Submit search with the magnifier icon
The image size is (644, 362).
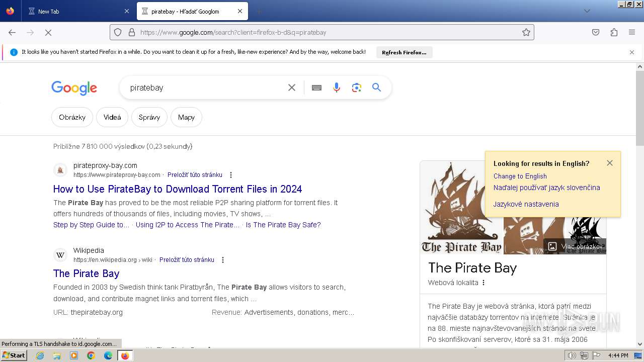pyautogui.click(x=377, y=87)
